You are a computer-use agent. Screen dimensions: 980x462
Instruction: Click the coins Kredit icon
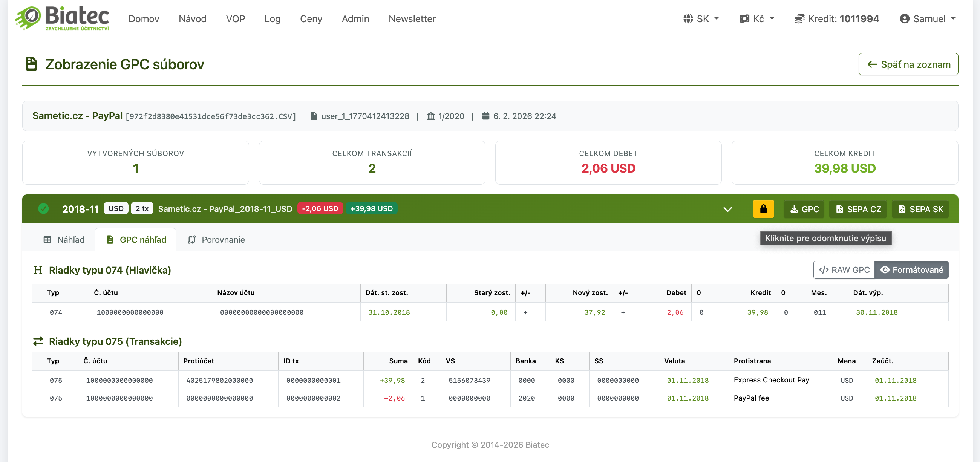[x=799, y=18]
